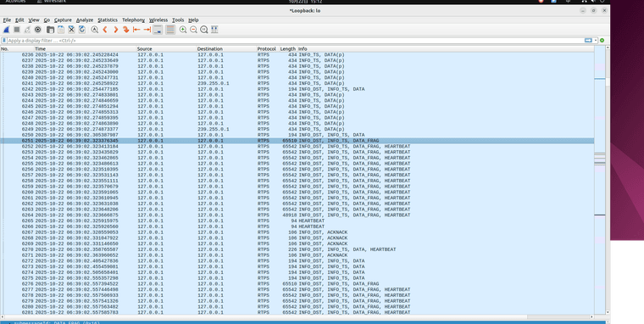Open the Help menu

193,20
